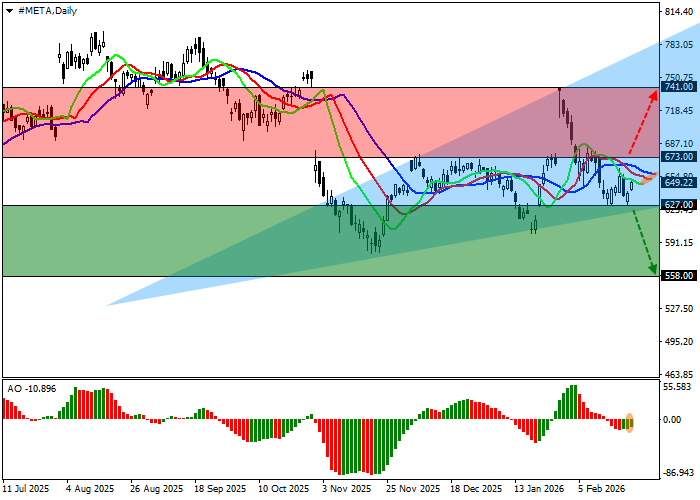
Task: Click the 3 Nov 2025 date marker
Action: coord(345,490)
